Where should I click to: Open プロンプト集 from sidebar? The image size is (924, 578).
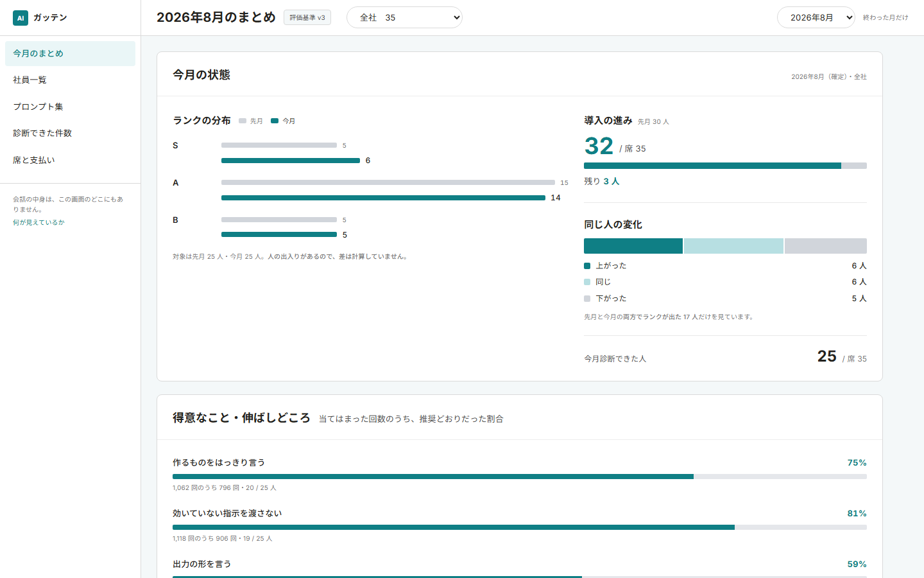coord(70,107)
